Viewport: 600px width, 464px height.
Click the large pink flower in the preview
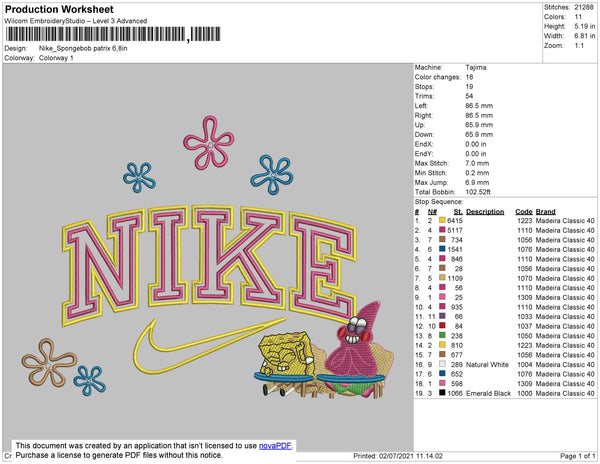[209, 143]
